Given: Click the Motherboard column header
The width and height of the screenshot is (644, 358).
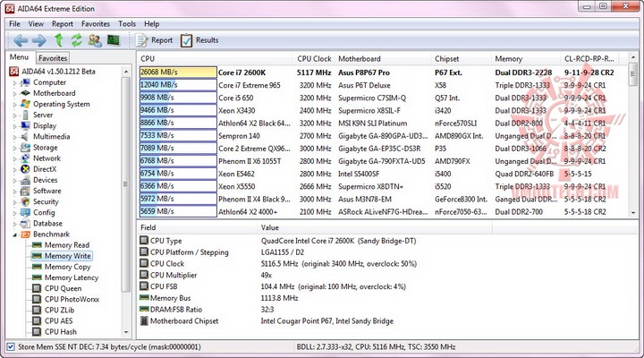Looking at the screenshot, I should point(383,59).
